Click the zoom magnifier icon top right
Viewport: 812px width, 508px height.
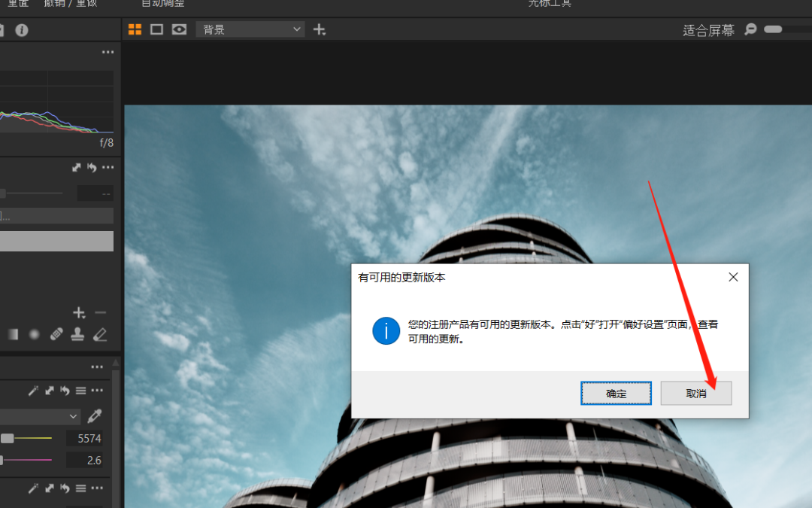(750, 29)
